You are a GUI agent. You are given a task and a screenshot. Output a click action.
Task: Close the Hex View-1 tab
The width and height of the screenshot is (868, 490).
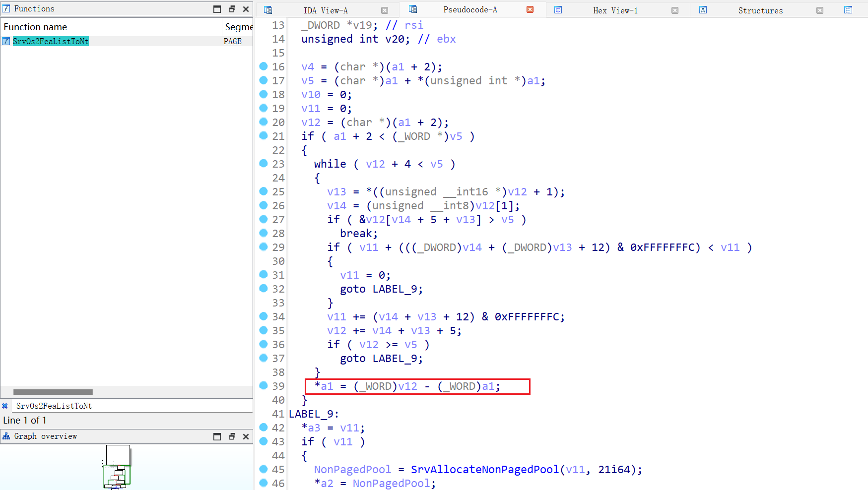point(675,10)
